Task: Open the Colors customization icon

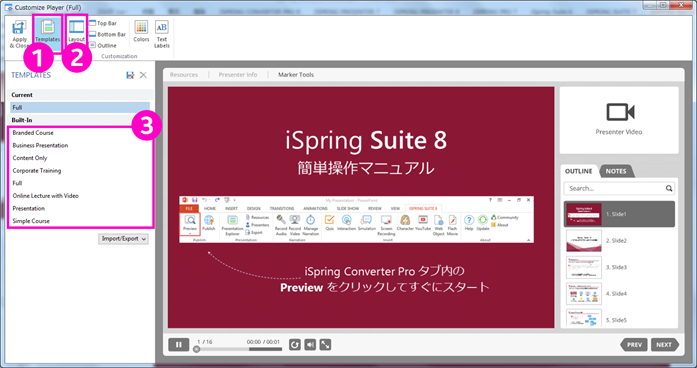Action: (141, 31)
